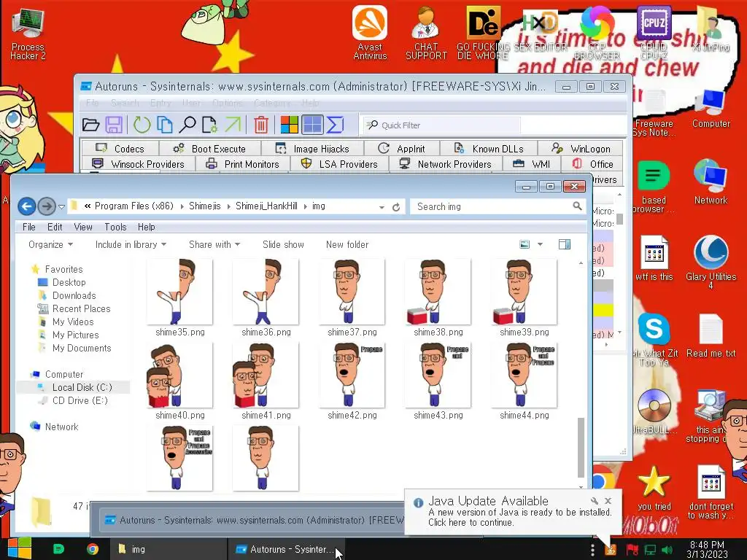Click the Chrome icon in the taskbar
Viewport: 747px width, 560px height.
[x=93, y=549]
